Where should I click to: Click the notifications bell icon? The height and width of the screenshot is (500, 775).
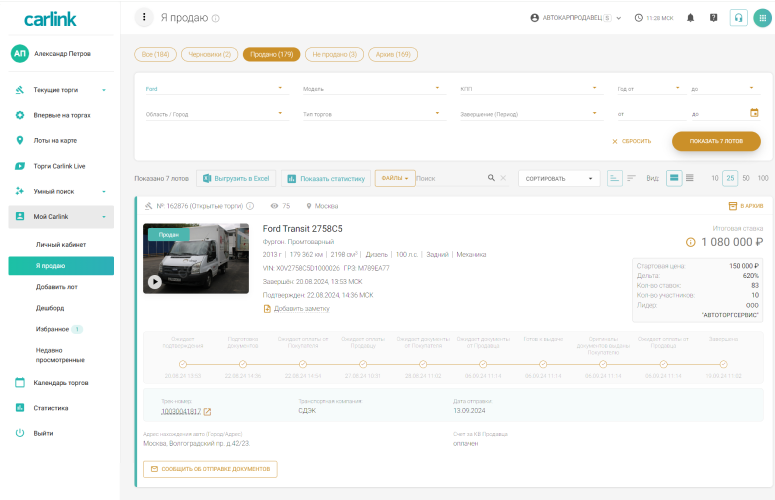click(x=690, y=18)
